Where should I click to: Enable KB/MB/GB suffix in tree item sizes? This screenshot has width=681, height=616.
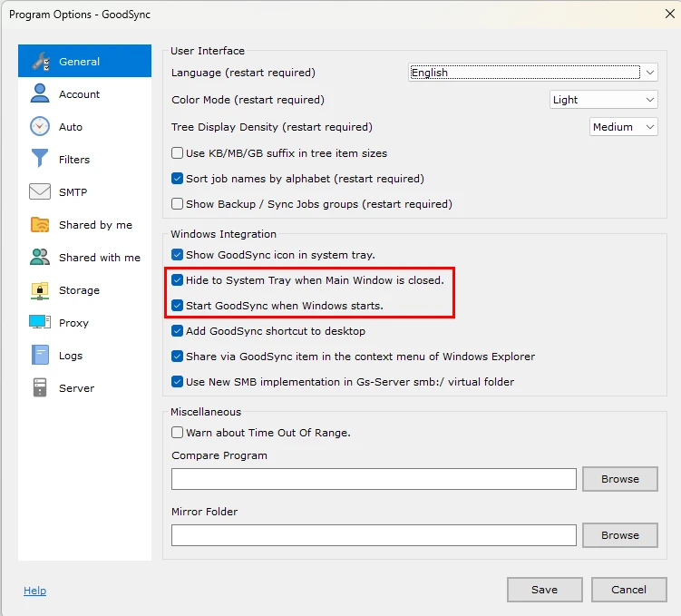(x=177, y=153)
